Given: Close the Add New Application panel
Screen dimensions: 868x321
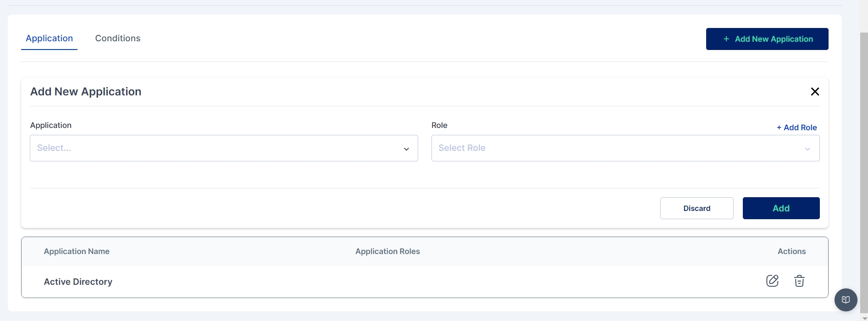Looking at the screenshot, I should [815, 92].
